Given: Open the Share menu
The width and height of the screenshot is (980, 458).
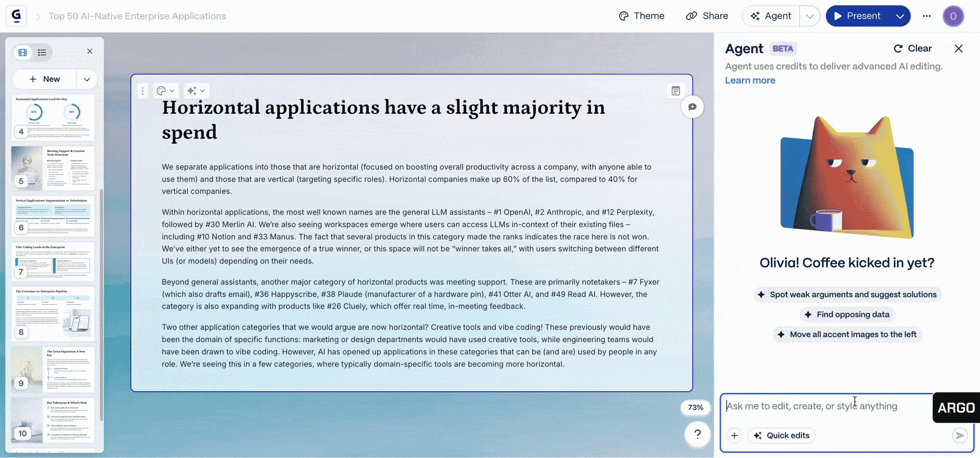Looking at the screenshot, I should click(x=707, y=16).
